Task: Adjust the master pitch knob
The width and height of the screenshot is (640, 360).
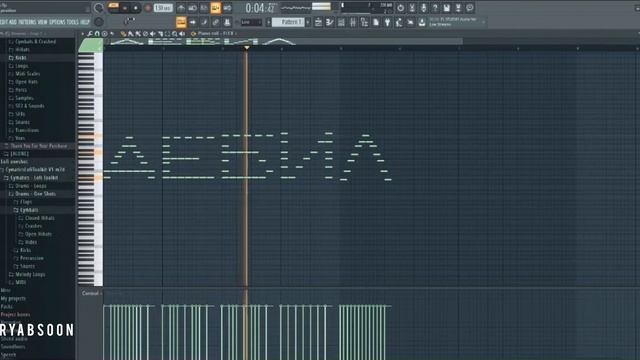Action: [x=99, y=22]
